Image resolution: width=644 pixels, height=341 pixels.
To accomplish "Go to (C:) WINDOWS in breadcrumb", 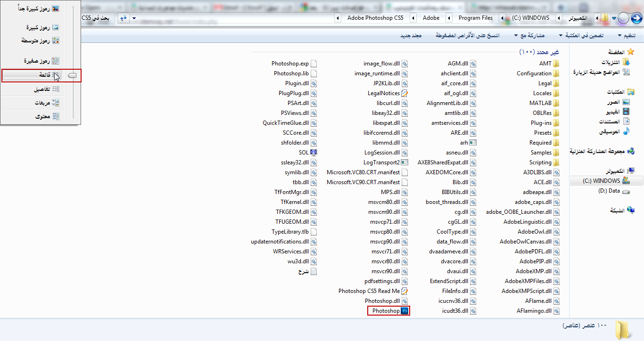I will click(x=531, y=18).
